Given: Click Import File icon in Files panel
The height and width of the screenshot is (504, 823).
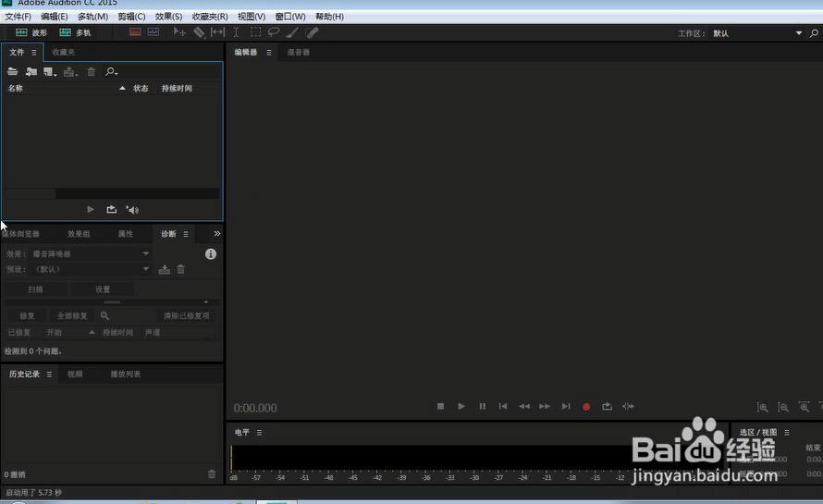Looking at the screenshot, I should pyautogui.click(x=31, y=71).
